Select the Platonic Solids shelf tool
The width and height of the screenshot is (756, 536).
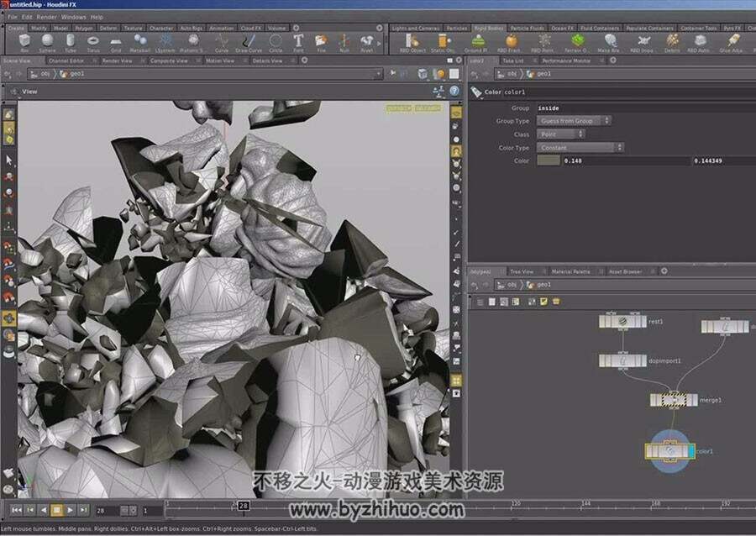click(192, 42)
